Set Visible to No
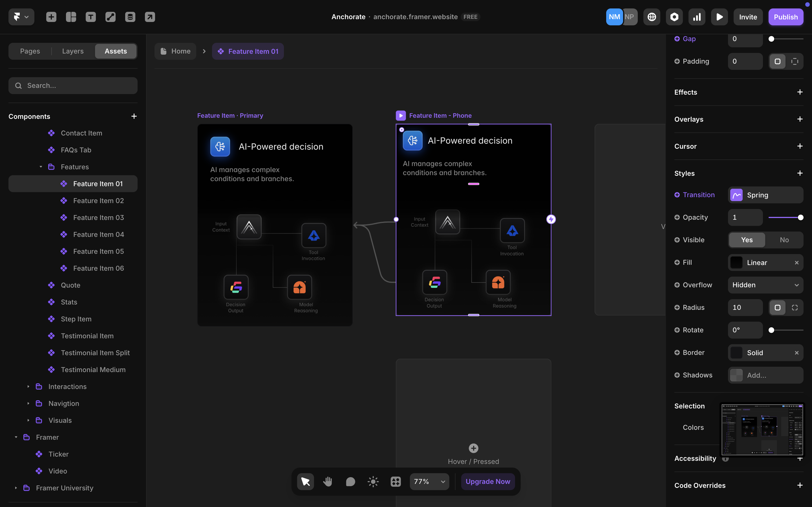 pyautogui.click(x=784, y=240)
